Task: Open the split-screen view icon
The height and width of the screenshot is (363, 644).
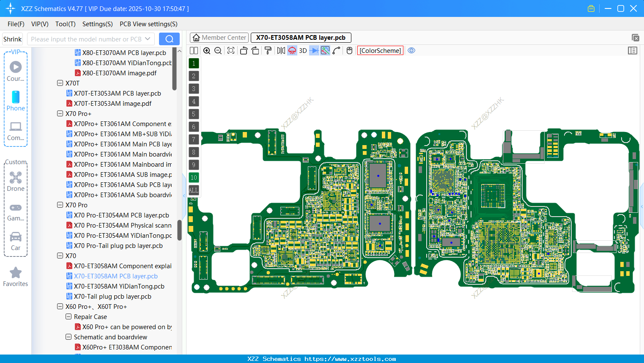Action: (194, 50)
